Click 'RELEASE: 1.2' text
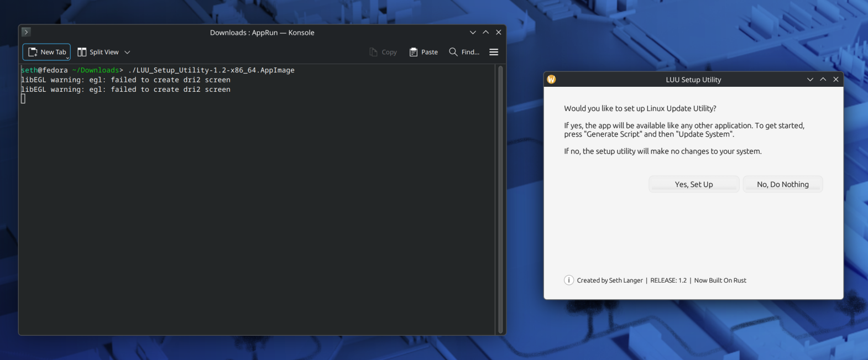Screen dimensions: 868x360 (668, 280)
